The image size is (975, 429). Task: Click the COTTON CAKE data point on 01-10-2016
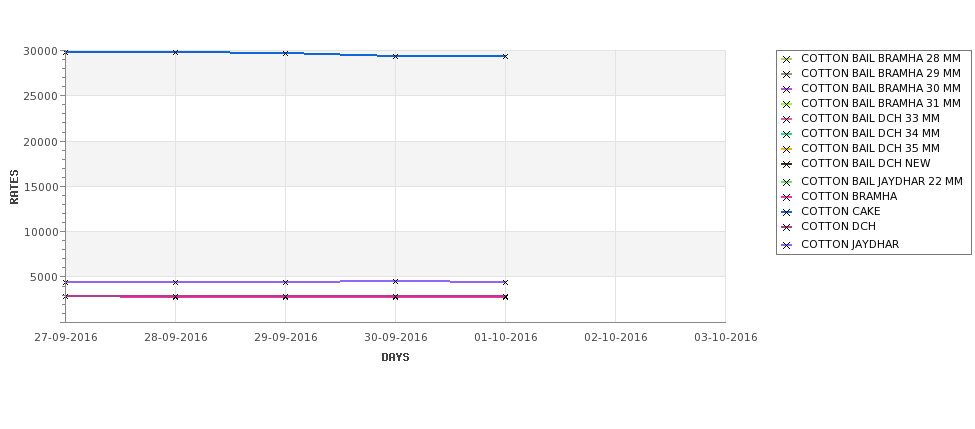(x=505, y=56)
